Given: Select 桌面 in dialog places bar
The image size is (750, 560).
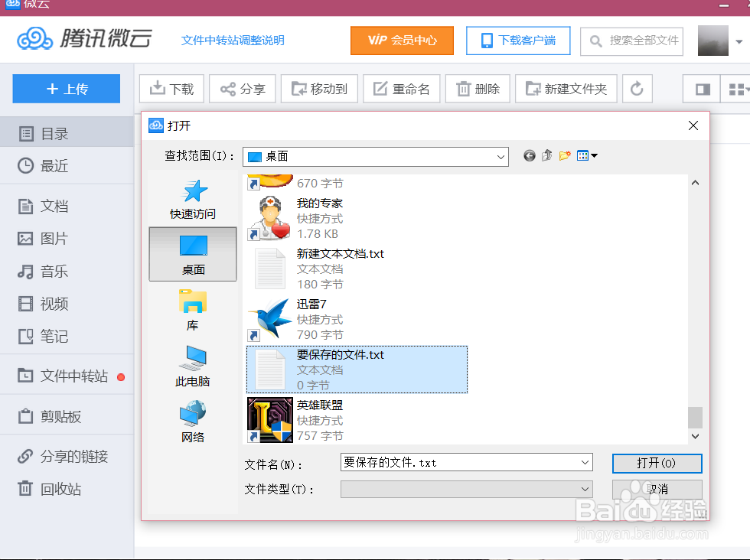Looking at the screenshot, I should (x=193, y=255).
